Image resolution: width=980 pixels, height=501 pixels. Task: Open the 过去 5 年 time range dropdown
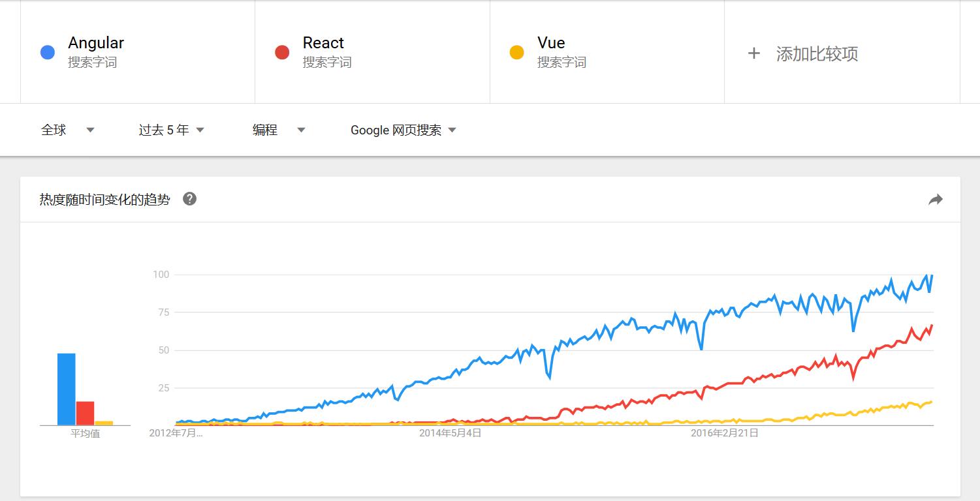[x=172, y=130]
